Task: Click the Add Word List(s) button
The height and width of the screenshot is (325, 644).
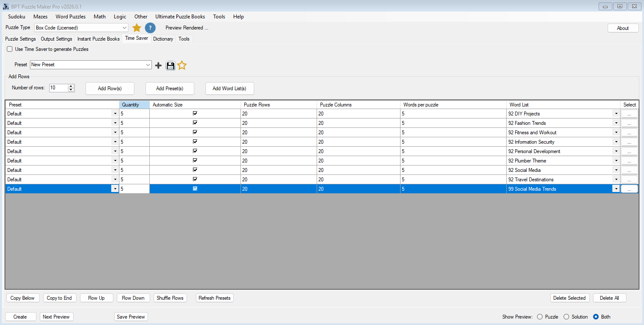Action: (x=229, y=89)
